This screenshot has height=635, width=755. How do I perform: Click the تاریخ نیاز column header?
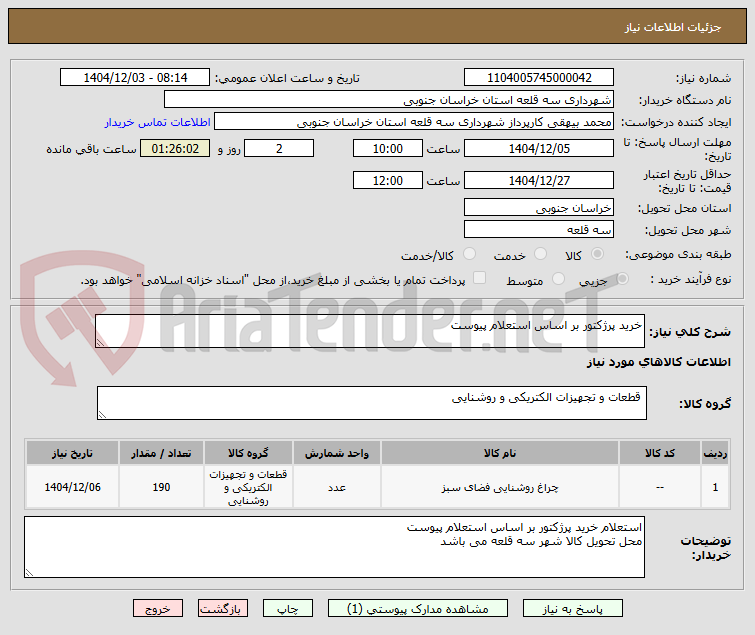(x=72, y=453)
